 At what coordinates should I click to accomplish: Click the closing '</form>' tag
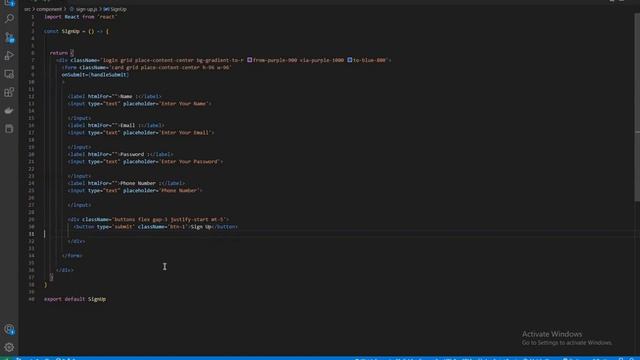(72, 256)
